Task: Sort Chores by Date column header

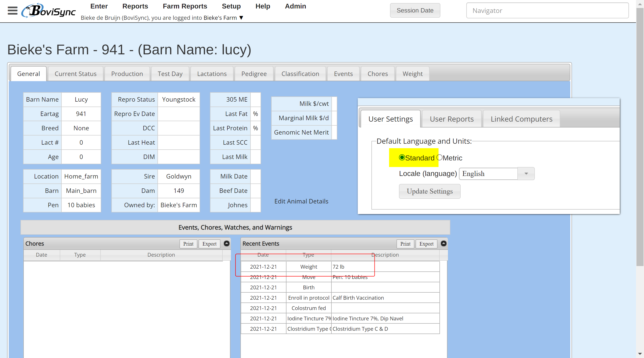Action: pyautogui.click(x=41, y=255)
